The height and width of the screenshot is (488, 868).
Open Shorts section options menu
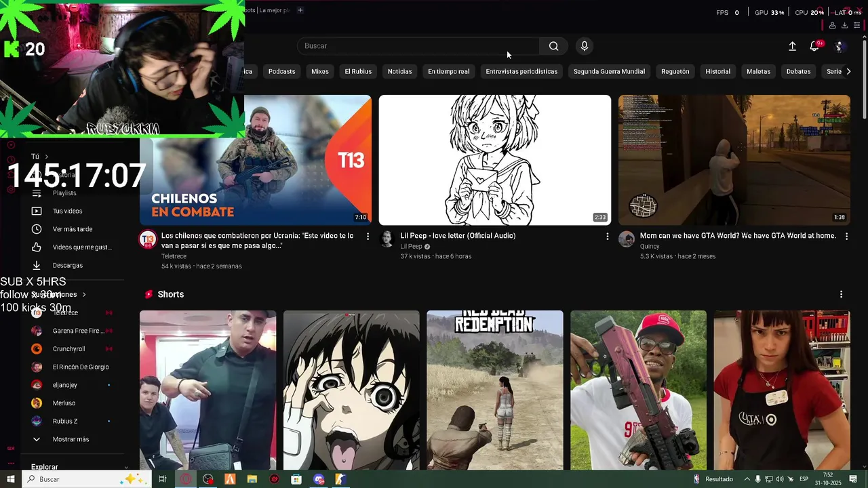pyautogui.click(x=841, y=294)
